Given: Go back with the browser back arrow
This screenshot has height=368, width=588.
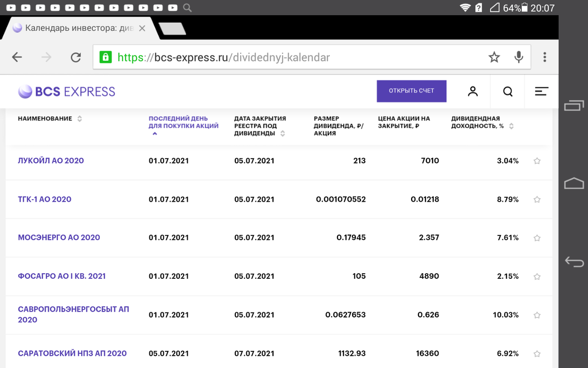Looking at the screenshot, I should pyautogui.click(x=17, y=57).
